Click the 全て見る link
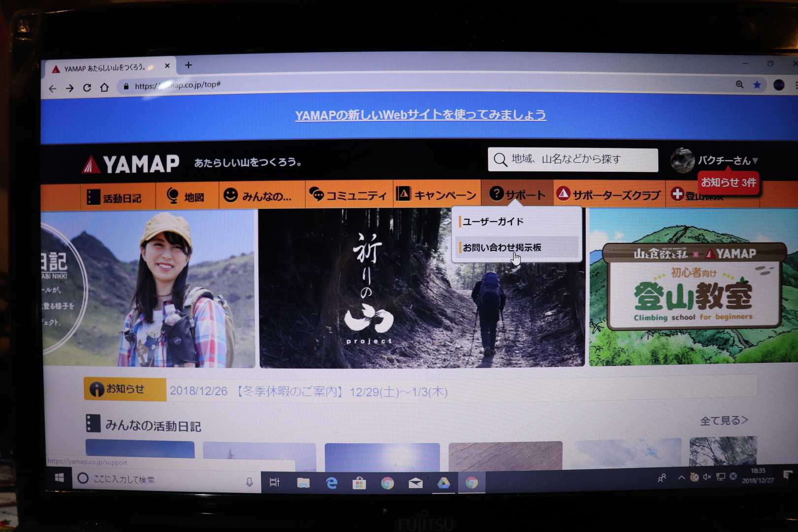The height and width of the screenshot is (532, 798). point(724,420)
